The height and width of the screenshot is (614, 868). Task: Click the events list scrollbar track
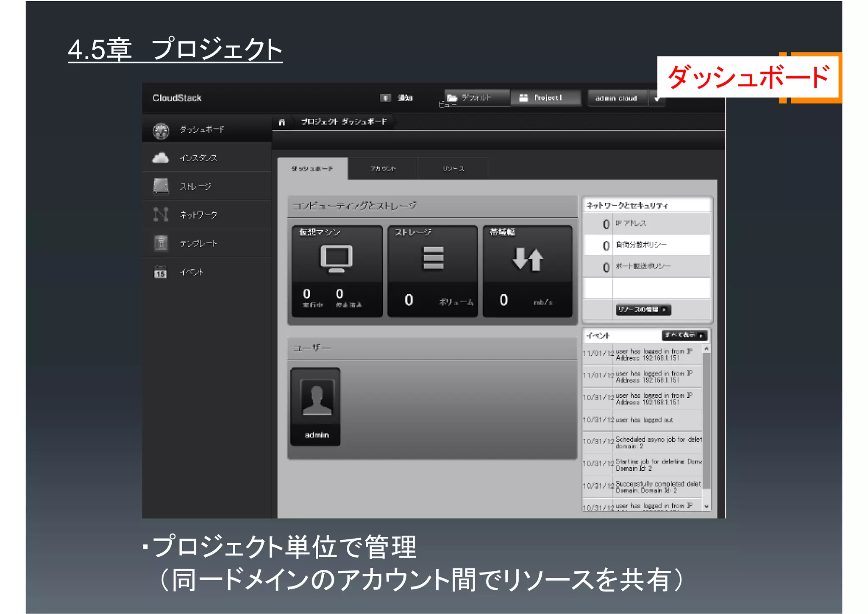pos(707,427)
